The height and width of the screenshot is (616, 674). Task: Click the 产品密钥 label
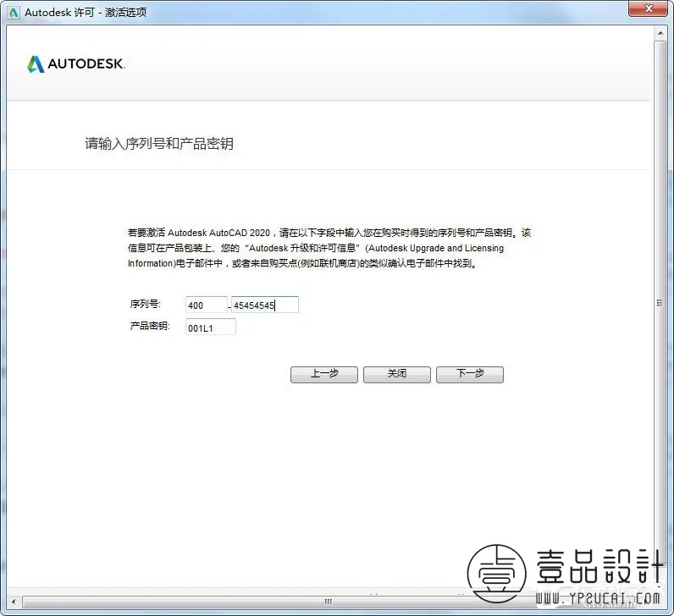pyautogui.click(x=150, y=326)
